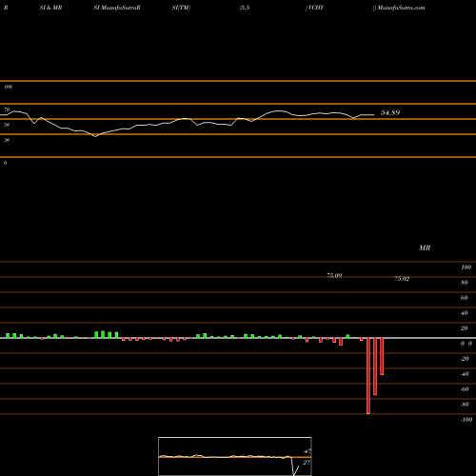Viewport: 476px width, 476px height.
Task: Click the 27 label in mini chart
Action: (x=307, y=463)
